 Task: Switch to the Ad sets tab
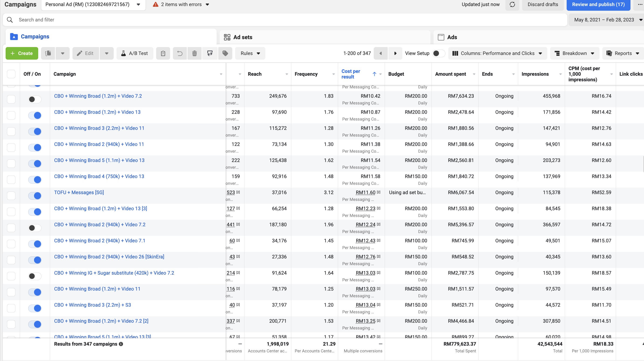click(243, 37)
